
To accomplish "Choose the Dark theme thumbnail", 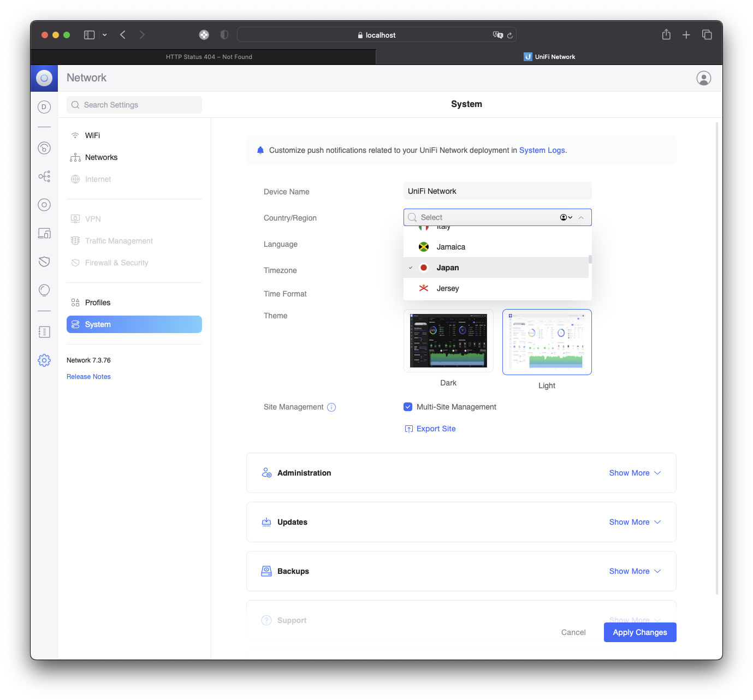I will pyautogui.click(x=448, y=341).
